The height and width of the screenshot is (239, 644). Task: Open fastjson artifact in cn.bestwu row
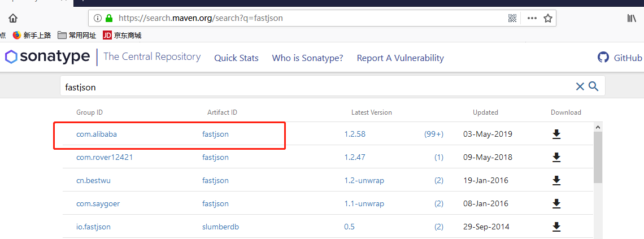[215, 180]
